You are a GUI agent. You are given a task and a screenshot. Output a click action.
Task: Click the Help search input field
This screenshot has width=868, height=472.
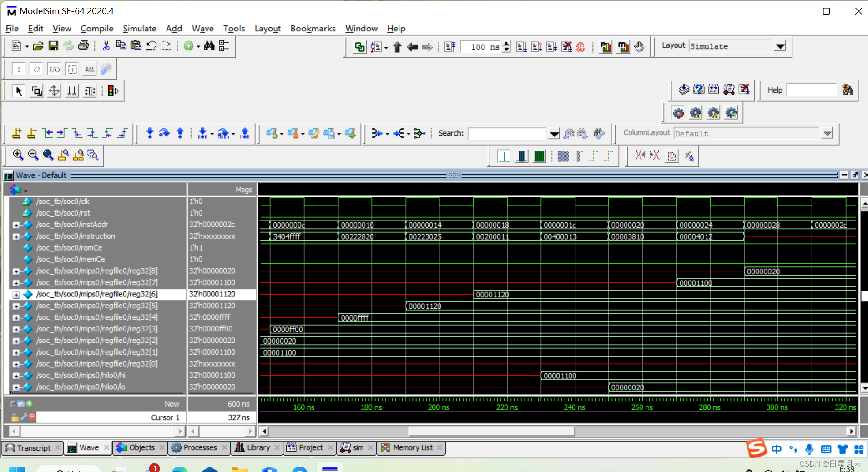tap(812, 90)
